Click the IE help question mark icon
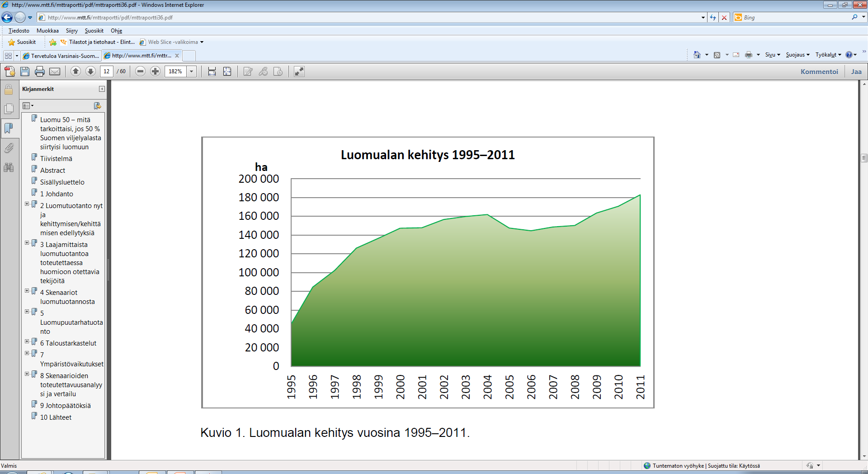868x474 pixels. pos(849,55)
